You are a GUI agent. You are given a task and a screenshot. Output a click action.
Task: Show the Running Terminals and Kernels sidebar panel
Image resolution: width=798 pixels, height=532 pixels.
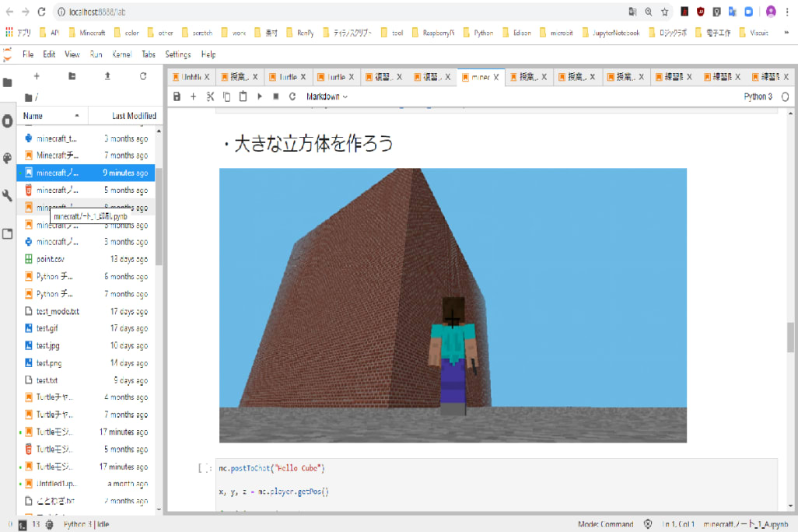click(x=8, y=121)
